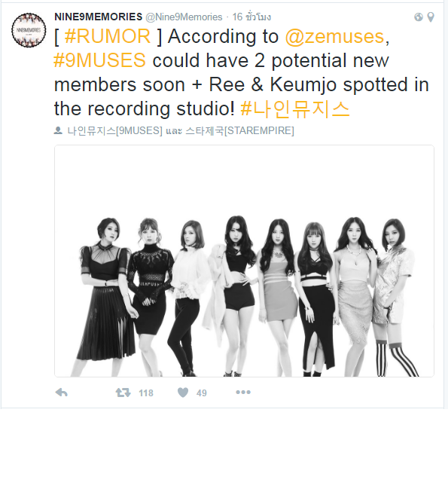Open the tweet's 16-hour timestamp link
Image resolution: width=448 pixels, height=498 pixels.
251,17
